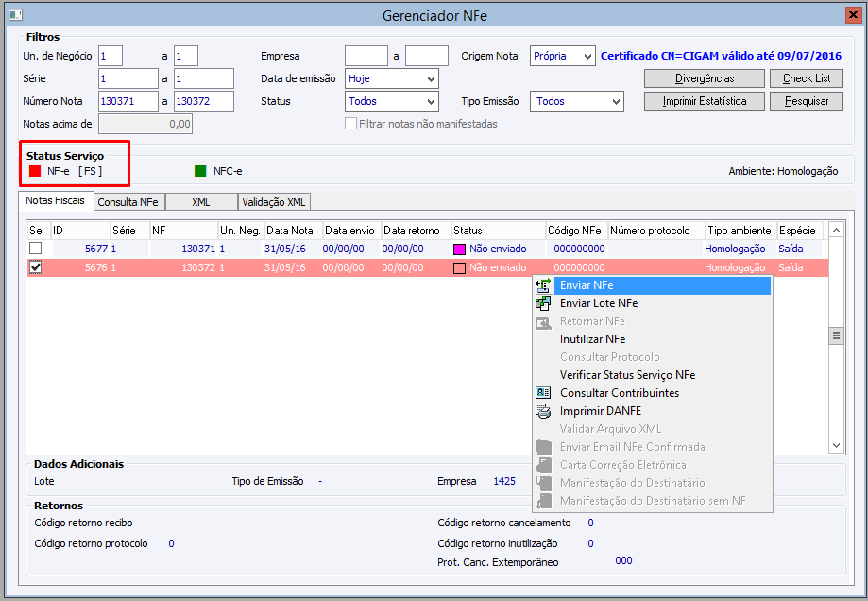Click status square of note 130372
This screenshot has width=868, height=601.
coord(459,268)
